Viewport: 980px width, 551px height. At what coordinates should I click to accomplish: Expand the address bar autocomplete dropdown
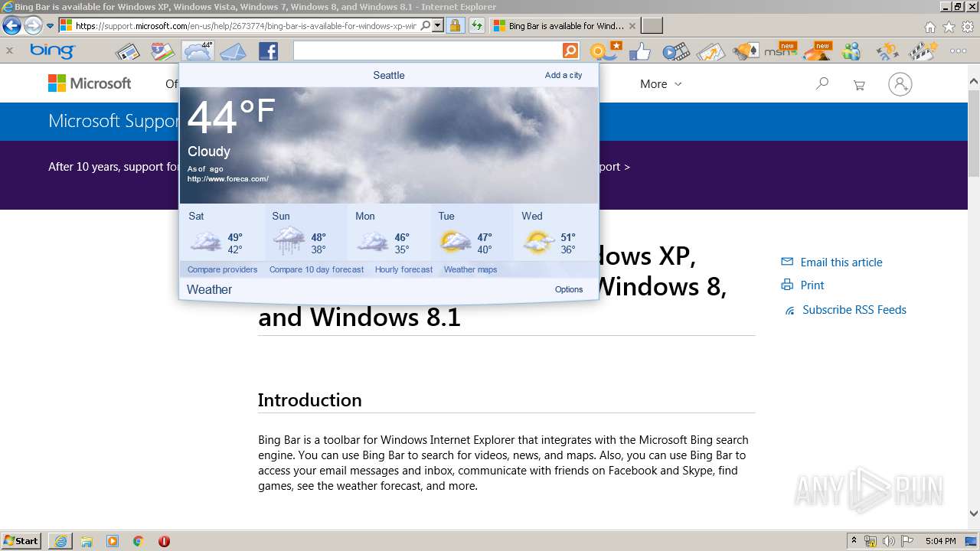tap(438, 25)
